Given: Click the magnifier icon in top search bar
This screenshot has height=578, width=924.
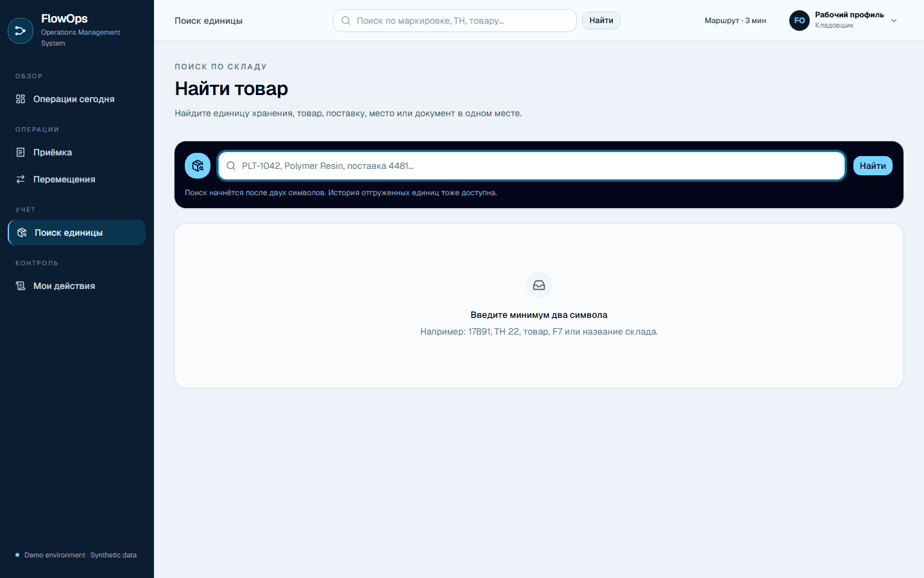Looking at the screenshot, I should tap(346, 21).
